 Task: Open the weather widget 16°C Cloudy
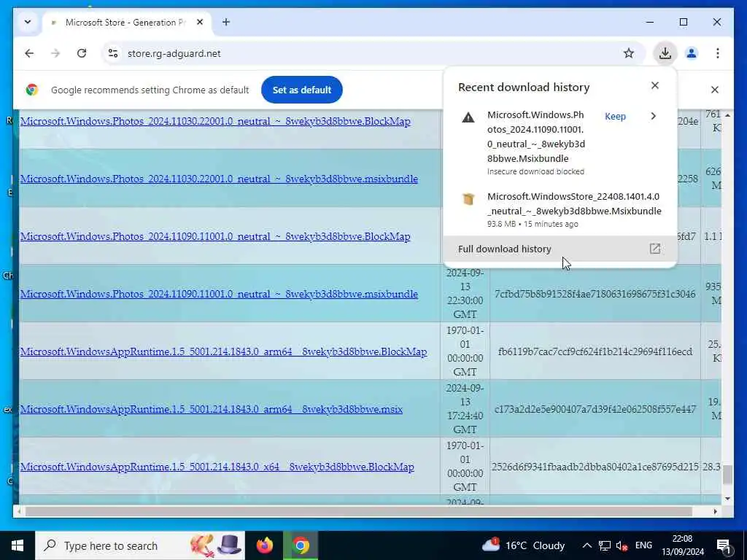click(x=523, y=545)
